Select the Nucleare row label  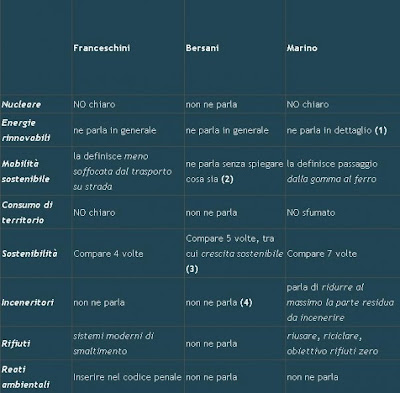(x=21, y=104)
